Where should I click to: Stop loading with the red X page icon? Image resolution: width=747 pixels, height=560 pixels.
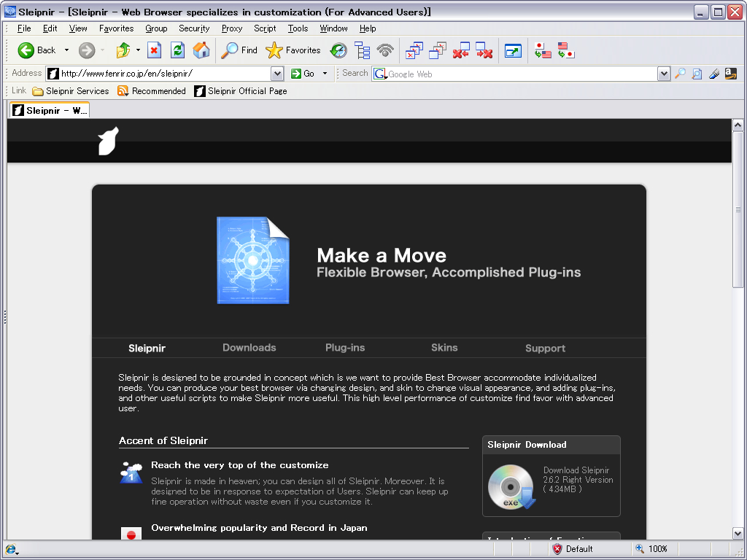click(154, 50)
